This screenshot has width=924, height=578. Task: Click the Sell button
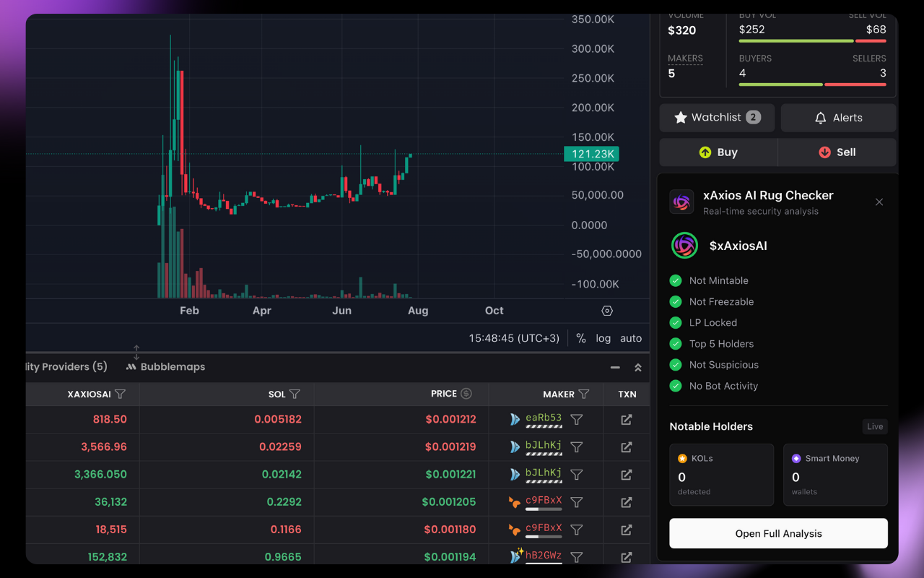pos(837,152)
